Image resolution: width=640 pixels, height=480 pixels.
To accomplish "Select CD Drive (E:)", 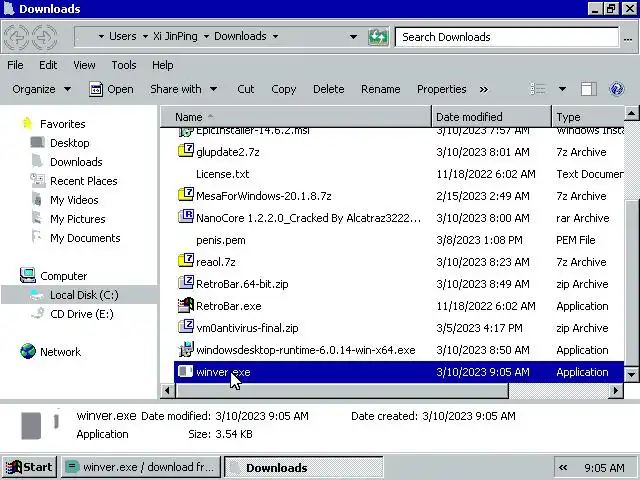I will pyautogui.click(x=82, y=314).
